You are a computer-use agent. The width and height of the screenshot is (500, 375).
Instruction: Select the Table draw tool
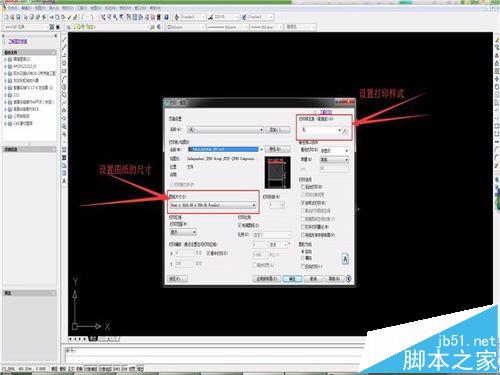[x=64, y=173]
